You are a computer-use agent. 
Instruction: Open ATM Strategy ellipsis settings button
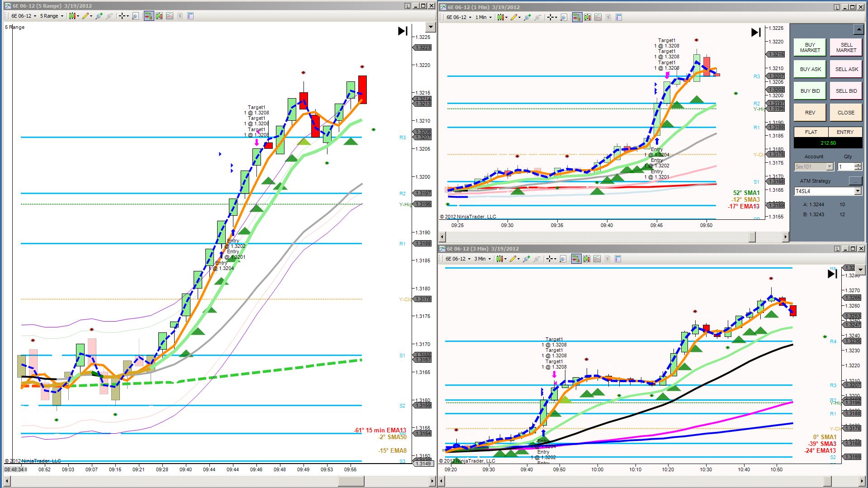pos(855,181)
